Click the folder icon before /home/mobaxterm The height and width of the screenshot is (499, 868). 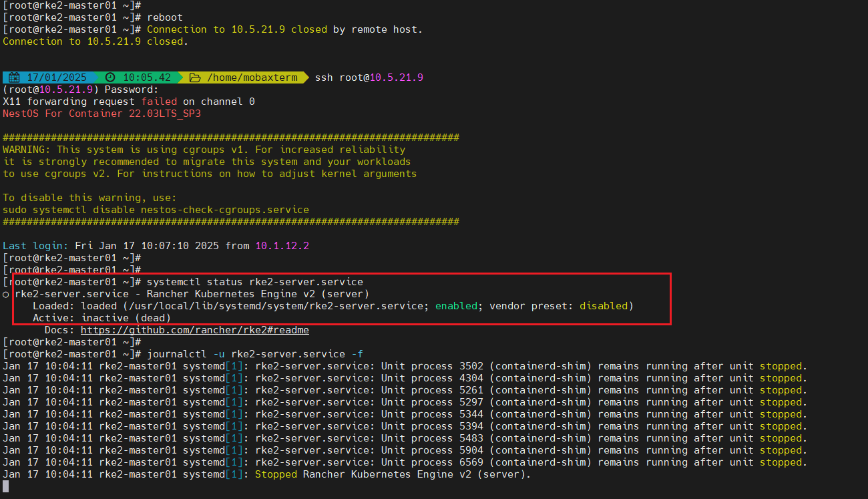(195, 77)
